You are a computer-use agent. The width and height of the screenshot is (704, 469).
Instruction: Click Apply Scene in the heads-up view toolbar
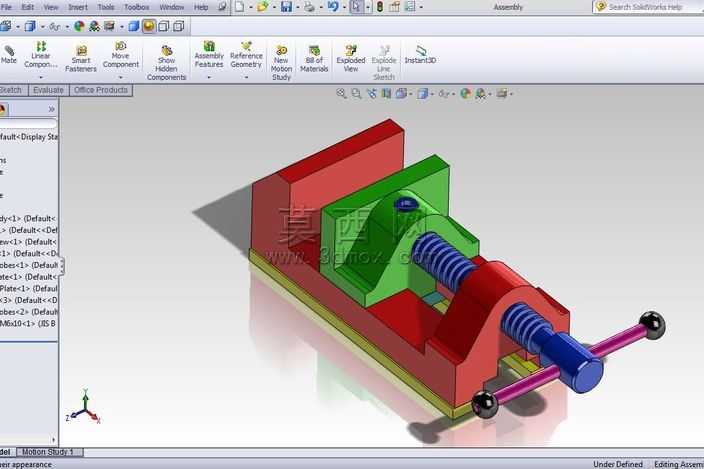[480, 93]
